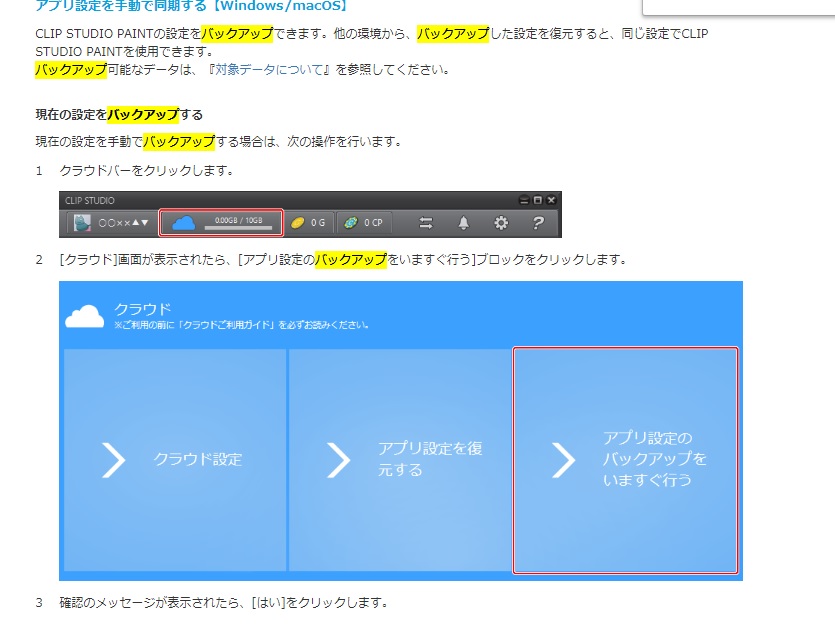The width and height of the screenshot is (835, 627).
Task: Open the 対象データについて link
Action: pyautogui.click(x=269, y=69)
